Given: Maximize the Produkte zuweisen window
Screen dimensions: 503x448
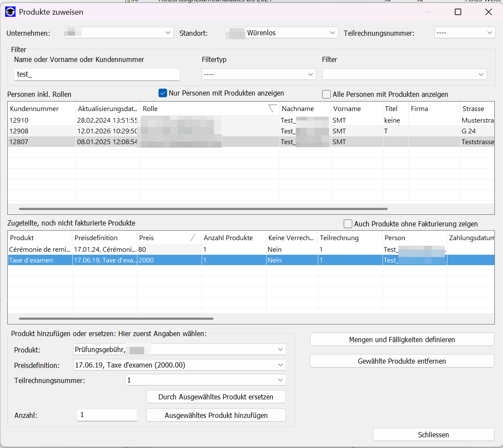Looking at the screenshot, I should tap(458, 12).
